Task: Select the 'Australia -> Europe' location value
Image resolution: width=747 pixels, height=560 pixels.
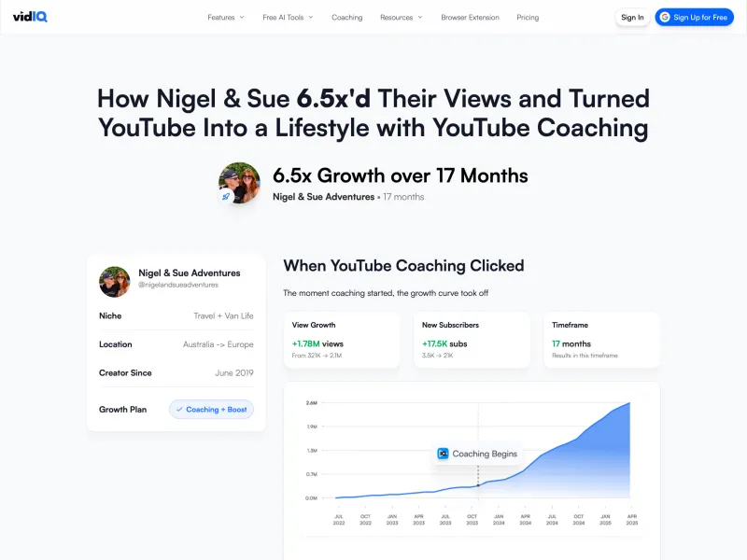Action: pyautogui.click(x=218, y=344)
